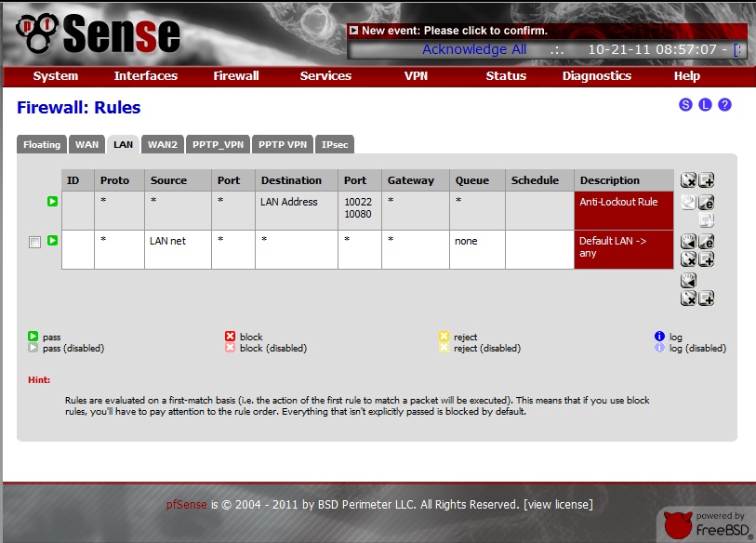The height and width of the screenshot is (543, 756).
Task: Open the Diagnostics menu
Action: coord(597,75)
